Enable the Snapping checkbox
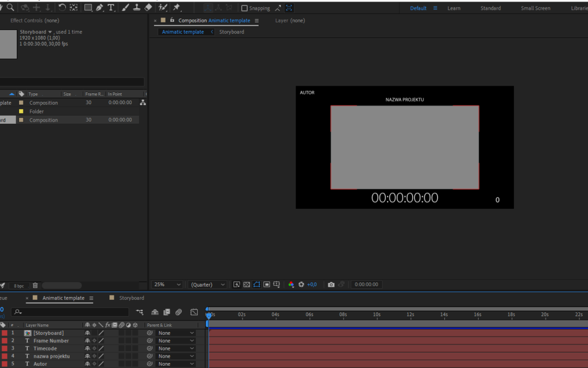The height and width of the screenshot is (368, 588). pos(244,8)
